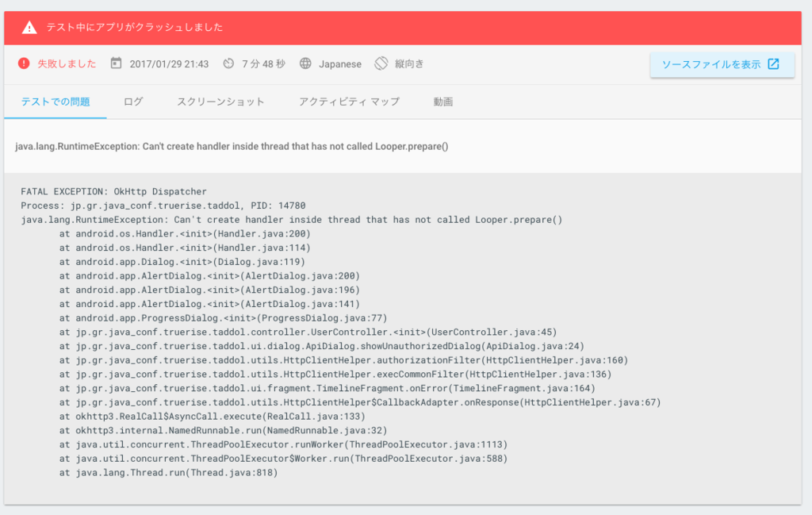Screen dimensions: 812x515
Task: Click the Thread.java:818 stack trace line
Action: pyautogui.click(x=168, y=472)
